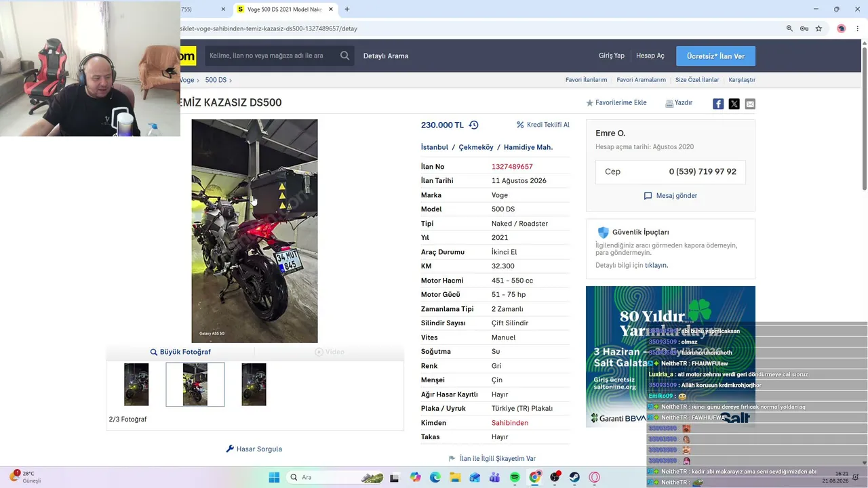Click the Kredi Teklifi Al link
Screen dimensions: 868x488
[x=548, y=125]
